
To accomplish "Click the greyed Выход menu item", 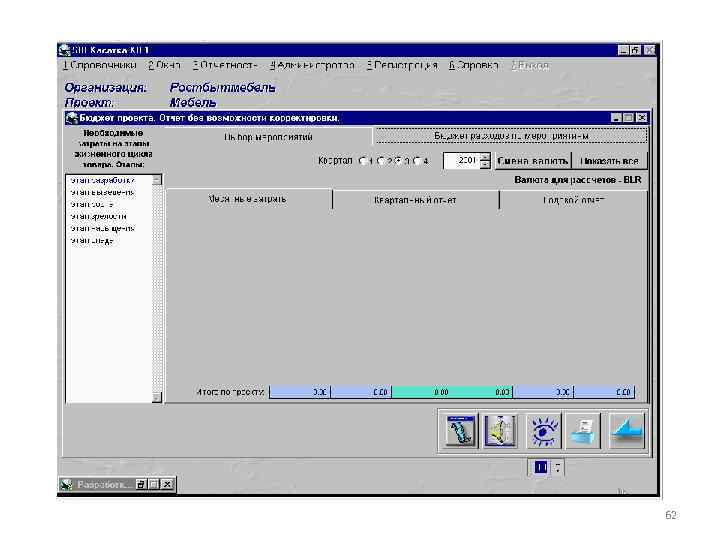I will click(x=530, y=66).
